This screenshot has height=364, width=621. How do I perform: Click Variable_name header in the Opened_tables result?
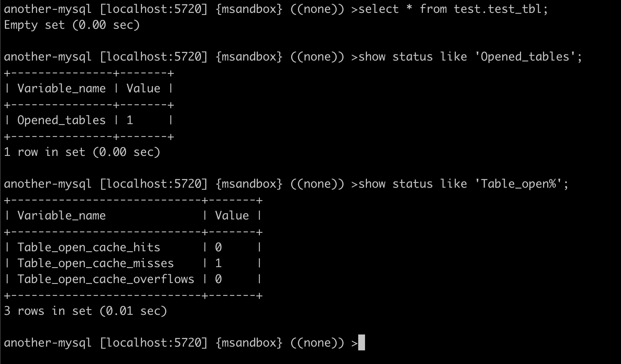pyautogui.click(x=61, y=89)
